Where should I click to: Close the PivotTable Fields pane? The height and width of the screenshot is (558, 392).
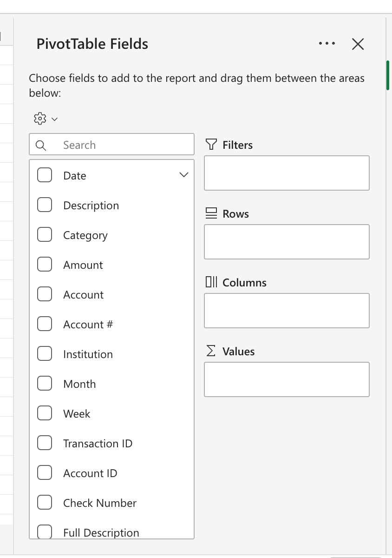(358, 44)
